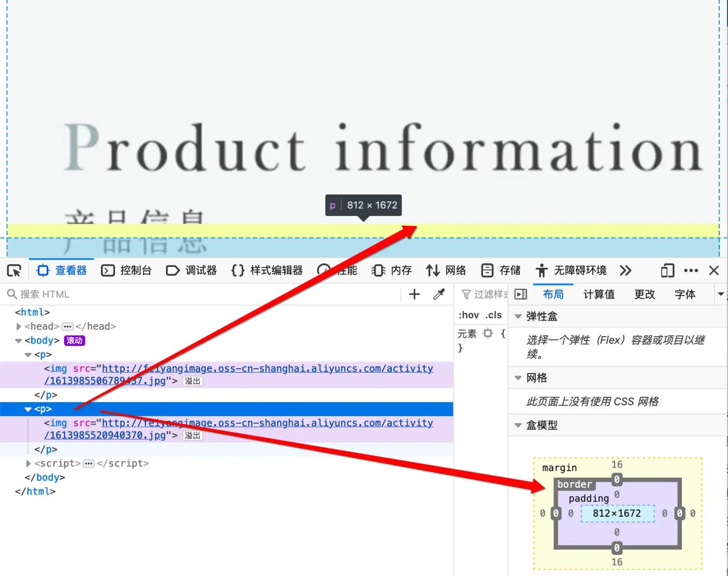Select the element picker tool
This screenshot has width=728, height=576.
(14, 271)
